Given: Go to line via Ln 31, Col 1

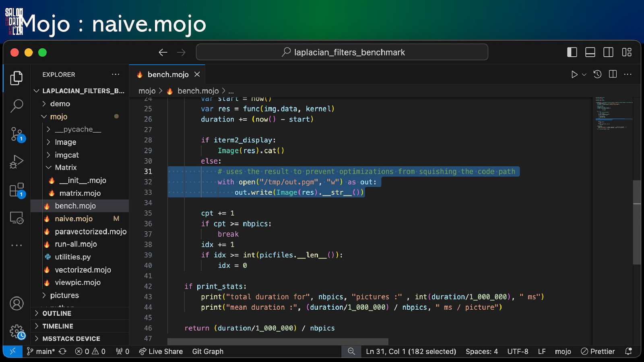Looking at the screenshot, I should [x=411, y=351].
